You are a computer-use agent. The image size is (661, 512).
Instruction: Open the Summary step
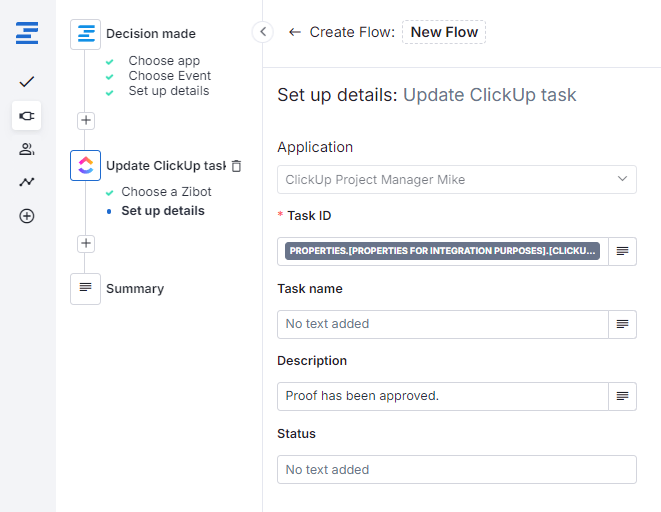[x=134, y=288]
